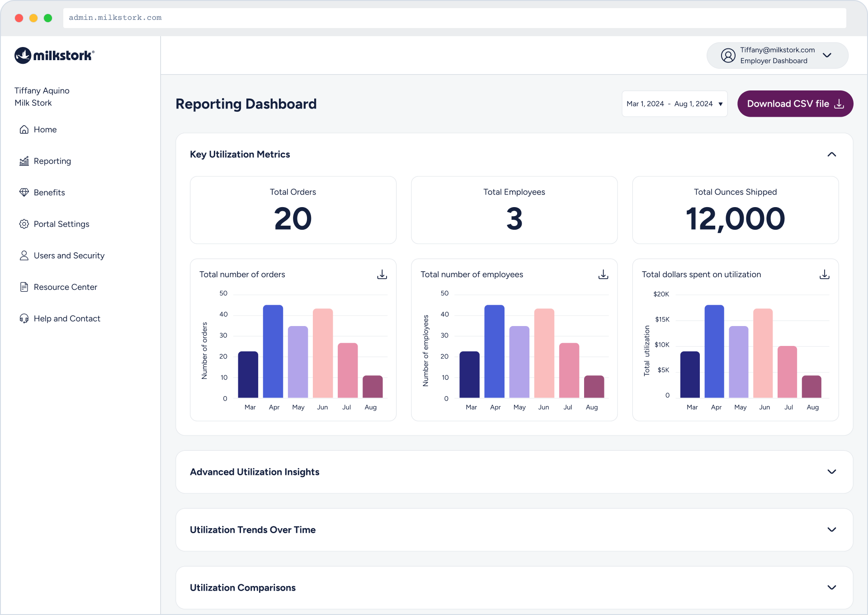868x615 pixels.
Task: Download the total dollars spent chart
Action: click(824, 274)
